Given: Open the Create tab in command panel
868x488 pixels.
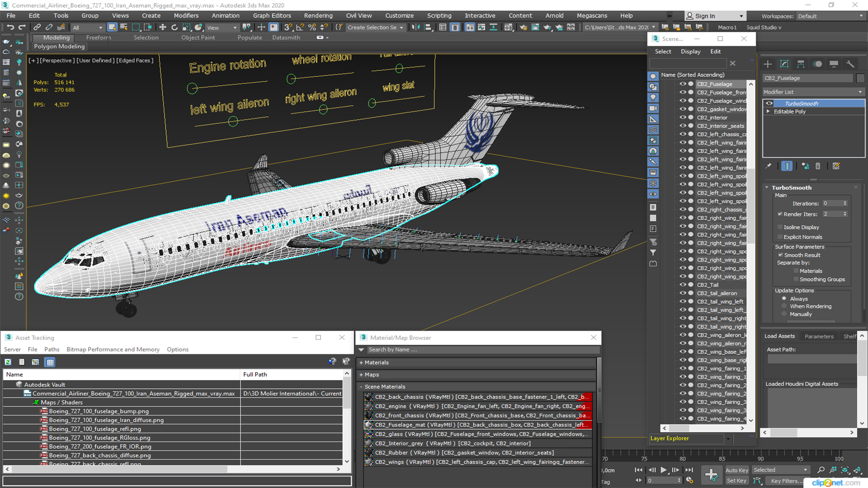Looking at the screenshot, I should point(768,64).
